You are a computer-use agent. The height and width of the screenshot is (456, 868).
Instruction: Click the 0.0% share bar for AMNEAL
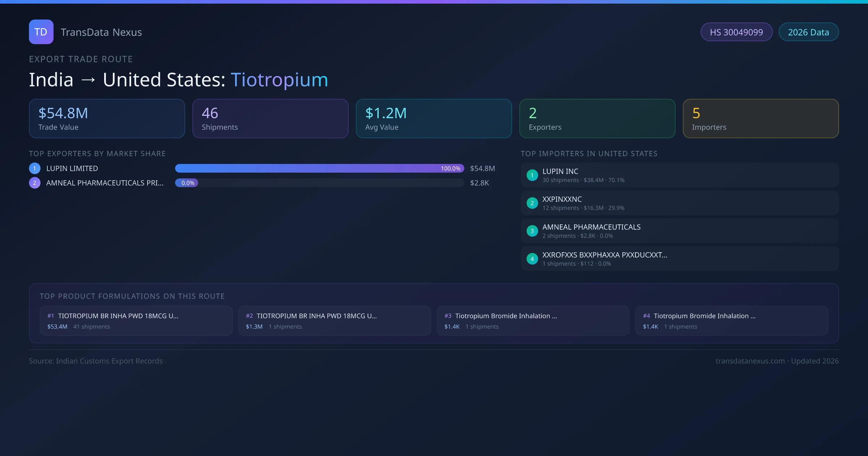tap(187, 183)
